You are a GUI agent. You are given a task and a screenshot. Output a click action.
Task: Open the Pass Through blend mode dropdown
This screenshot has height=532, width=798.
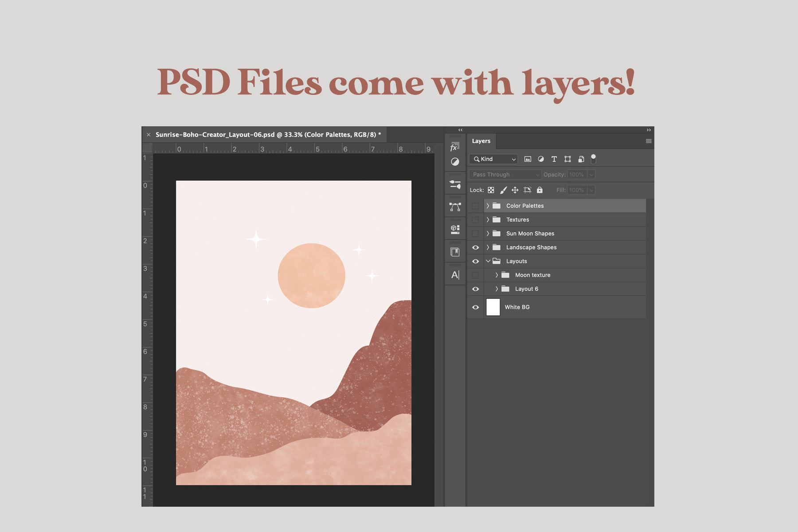505,175
